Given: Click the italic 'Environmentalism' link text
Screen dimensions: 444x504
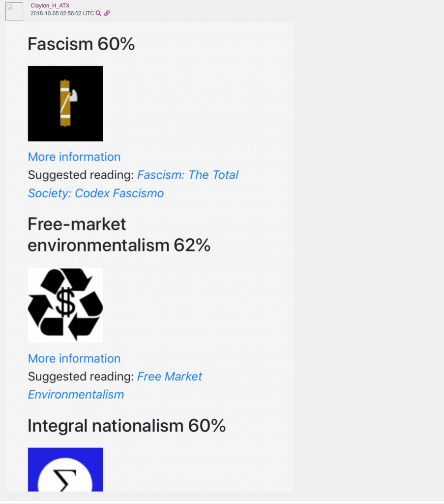Looking at the screenshot, I should tap(76, 394).
